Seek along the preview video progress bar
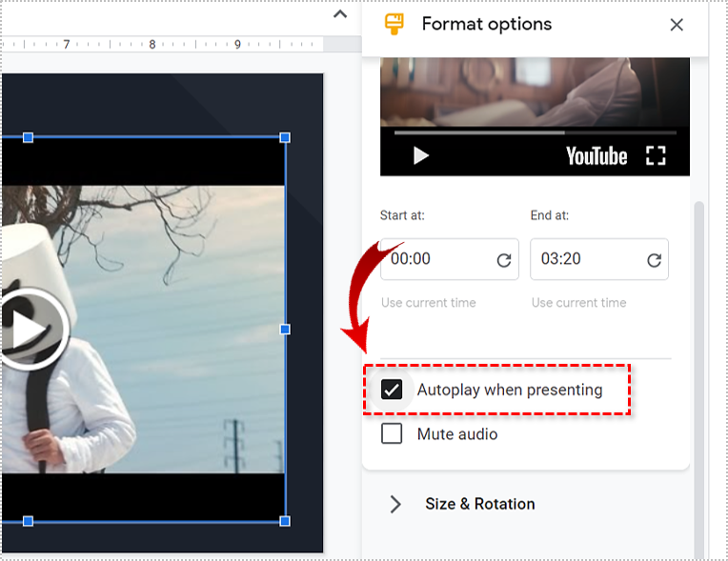 (x=535, y=132)
